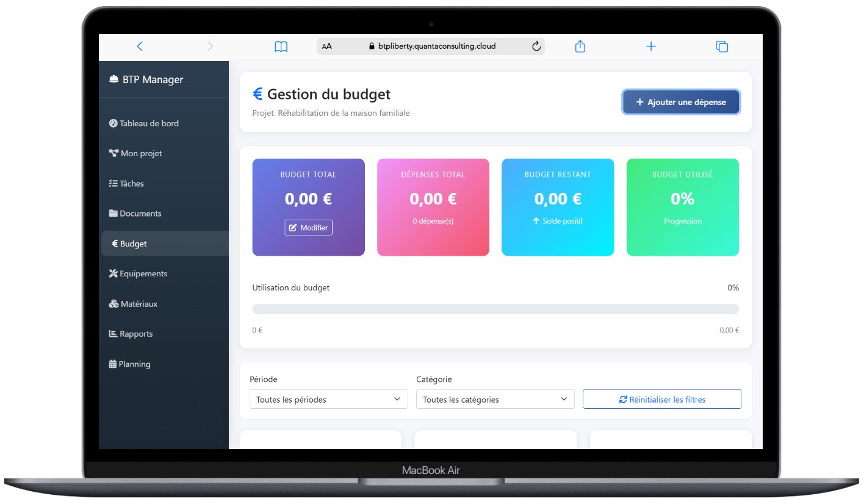Expand the Catégorie dropdown

coord(495,400)
